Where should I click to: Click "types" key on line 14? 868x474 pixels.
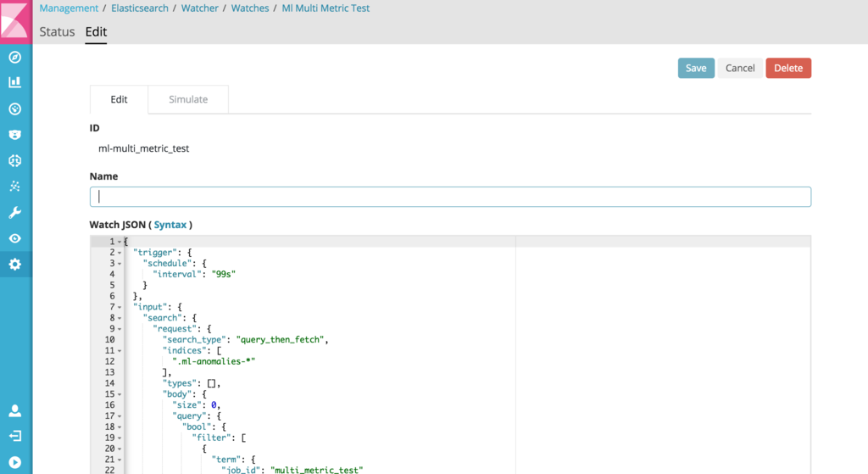[x=180, y=383]
